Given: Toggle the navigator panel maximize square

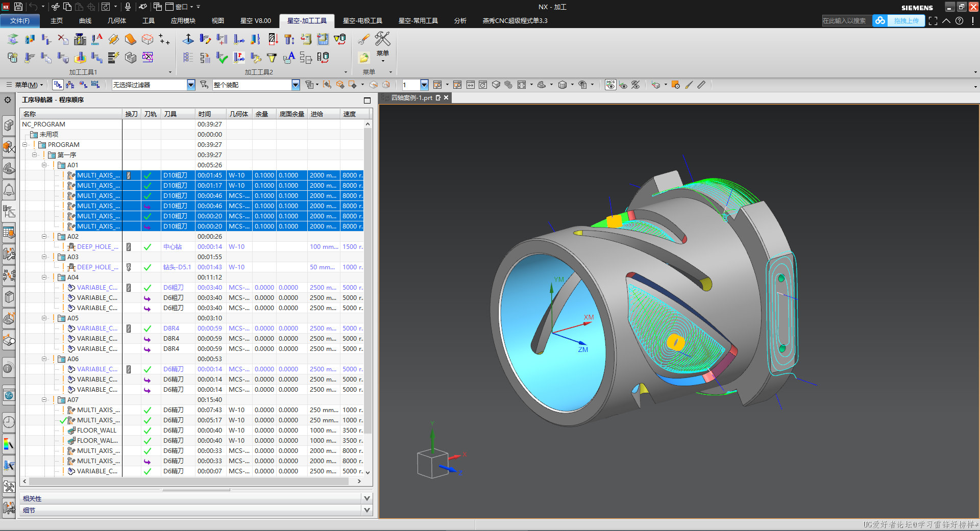Looking at the screenshot, I should [367, 100].
